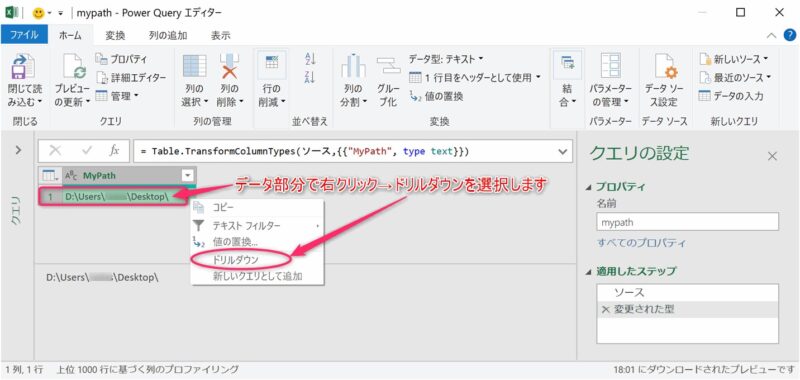Open the 詳細エディター advanced editor
The width and height of the screenshot is (800, 380).
click(x=131, y=78)
